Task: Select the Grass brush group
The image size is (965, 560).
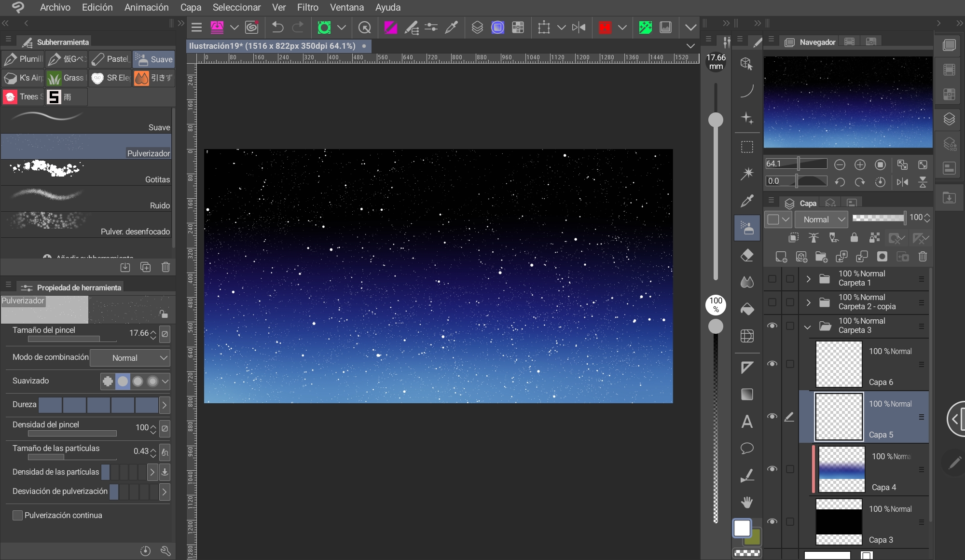Action: [x=67, y=78]
